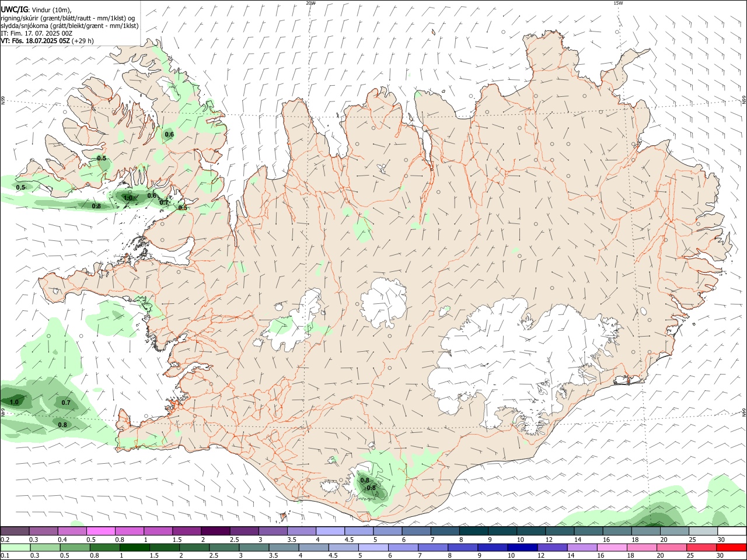Screen dimensions: 747x560
Task: Click the 0.2 label of the upper legend
Action: pyautogui.click(x=5, y=540)
